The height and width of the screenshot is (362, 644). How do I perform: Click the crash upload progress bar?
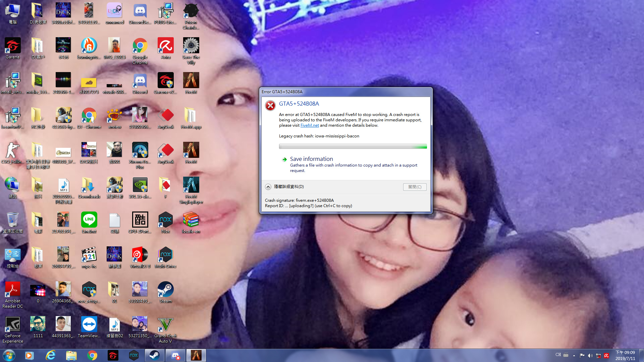point(353,146)
